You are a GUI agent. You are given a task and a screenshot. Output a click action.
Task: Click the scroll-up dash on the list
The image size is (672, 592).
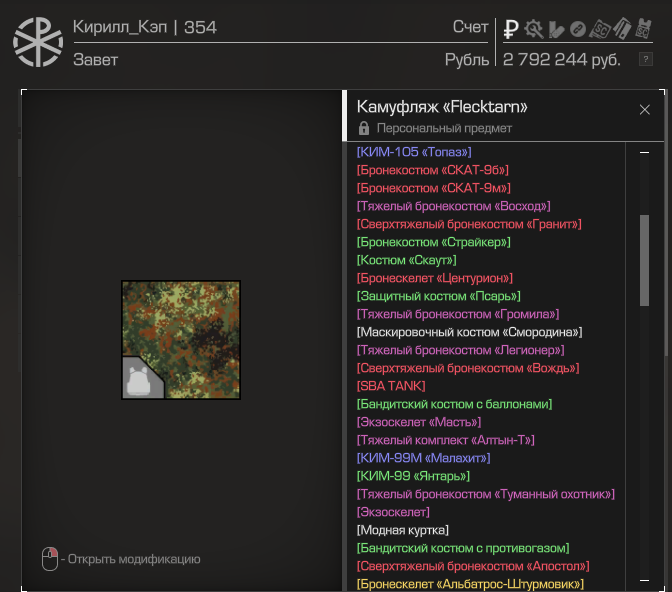pos(644,152)
